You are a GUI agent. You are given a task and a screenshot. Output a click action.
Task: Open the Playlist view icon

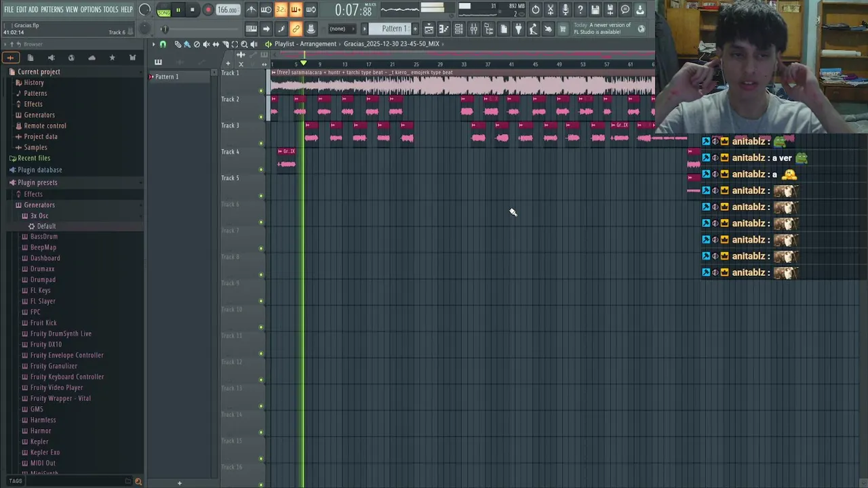tap(429, 28)
